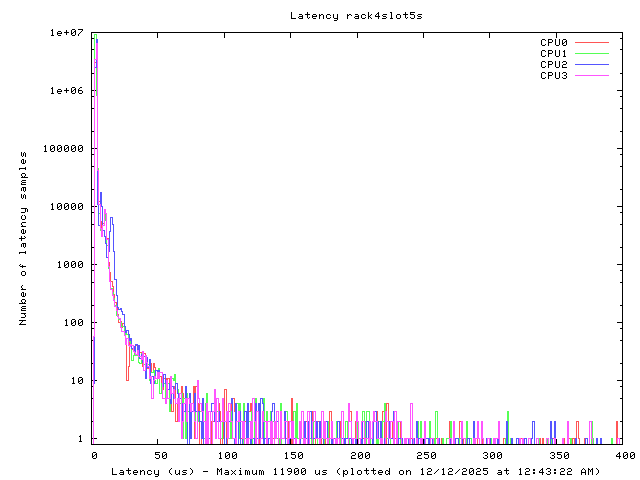The width and height of the screenshot is (640, 480).
Task: Click the 400 tick label on X-axis
Action: pos(621,456)
